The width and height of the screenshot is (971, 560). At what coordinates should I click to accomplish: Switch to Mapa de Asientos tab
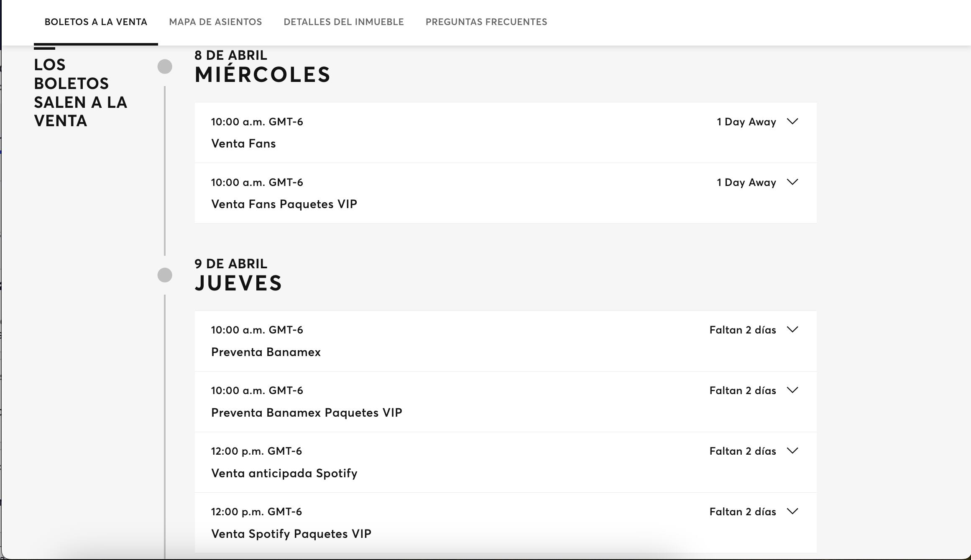(215, 22)
